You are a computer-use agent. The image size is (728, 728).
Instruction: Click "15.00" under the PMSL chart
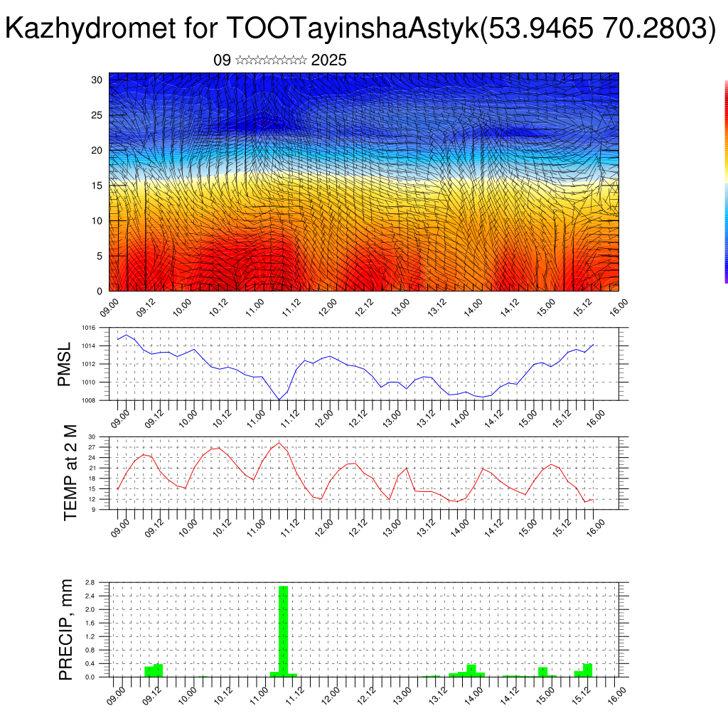(x=528, y=419)
